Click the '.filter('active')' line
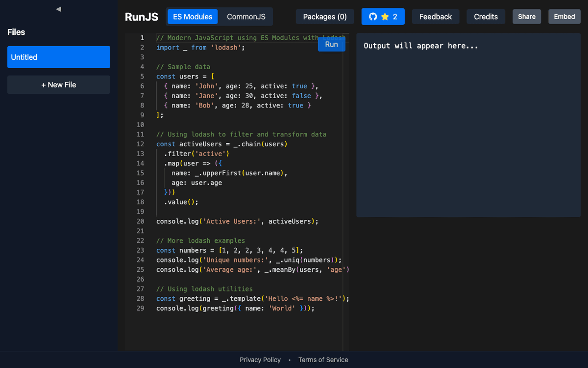Image resolution: width=588 pixels, height=368 pixels. [196, 154]
